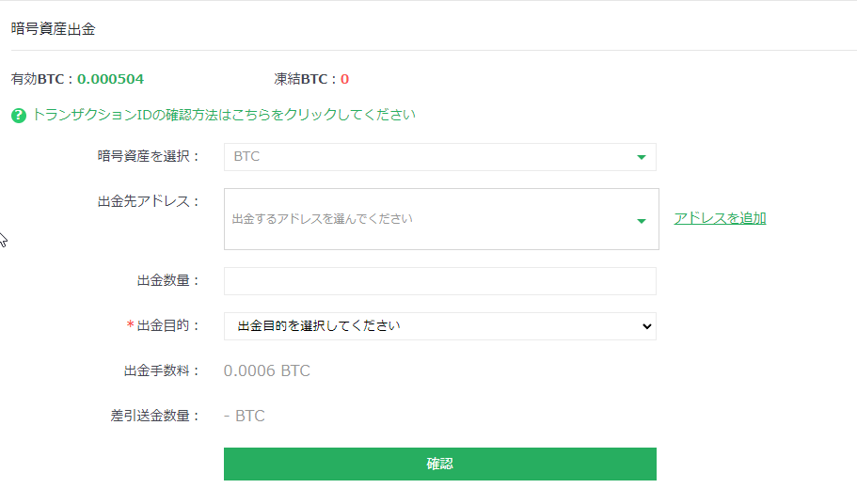The width and height of the screenshot is (857, 504).
Task: Open the BTC crypto asset selection box
Action: pyautogui.click(x=440, y=157)
